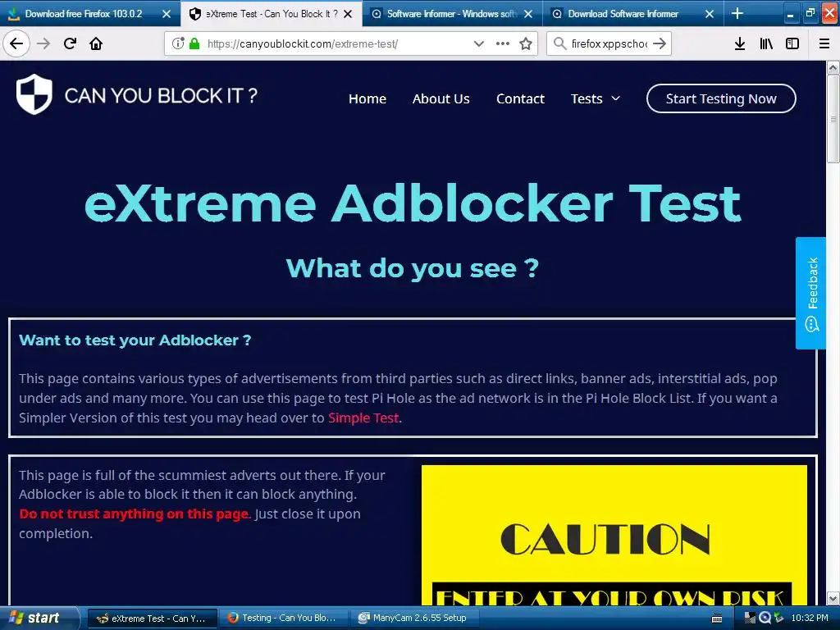The width and height of the screenshot is (840, 630).
Task: Switch to eXtreme Test taskbar window
Action: (x=152, y=619)
